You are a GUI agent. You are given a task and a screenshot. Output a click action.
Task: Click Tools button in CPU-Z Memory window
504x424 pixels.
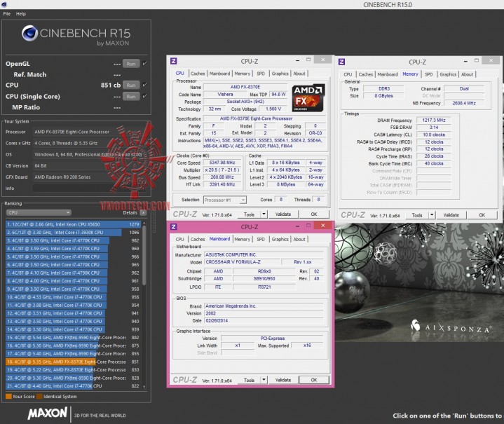click(x=417, y=214)
